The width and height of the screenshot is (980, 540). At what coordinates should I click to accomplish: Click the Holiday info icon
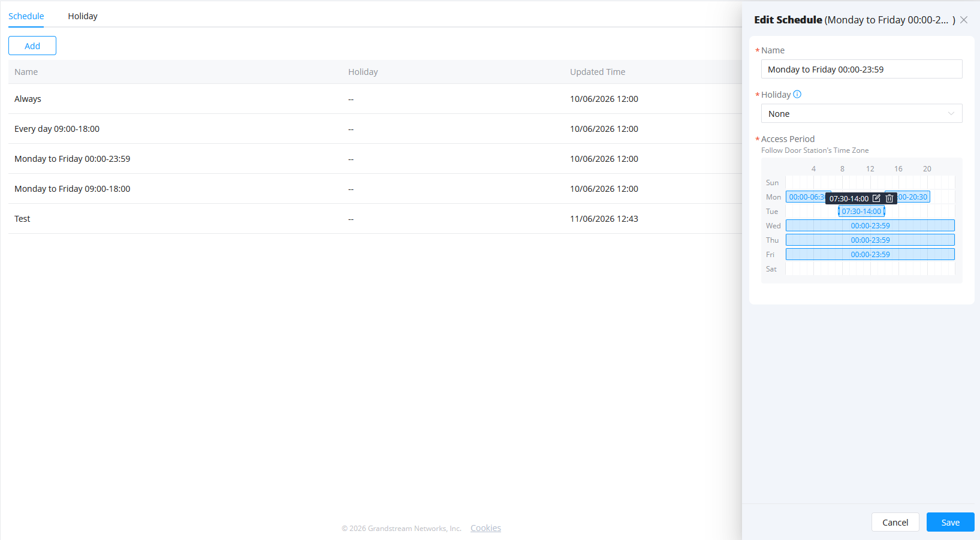(797, 94)
